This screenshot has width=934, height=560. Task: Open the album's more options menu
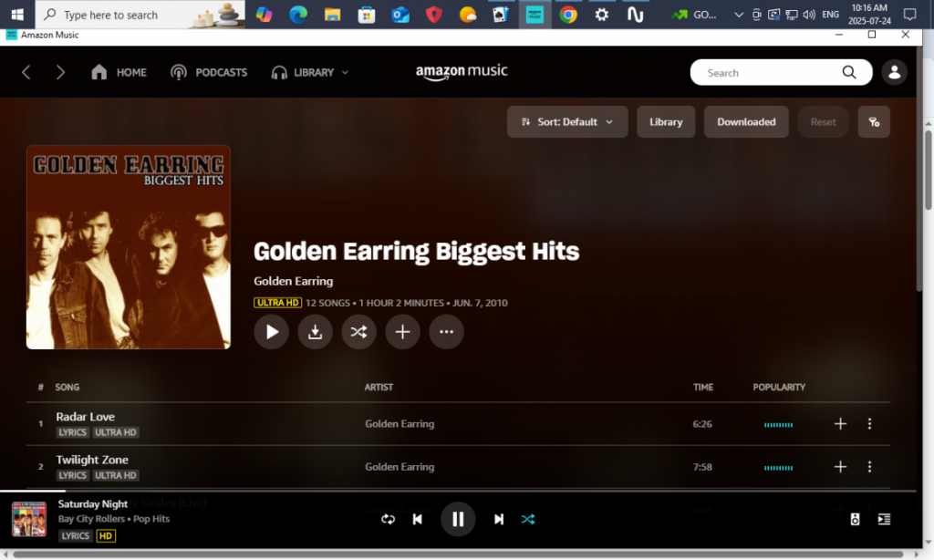pos(446,332)
